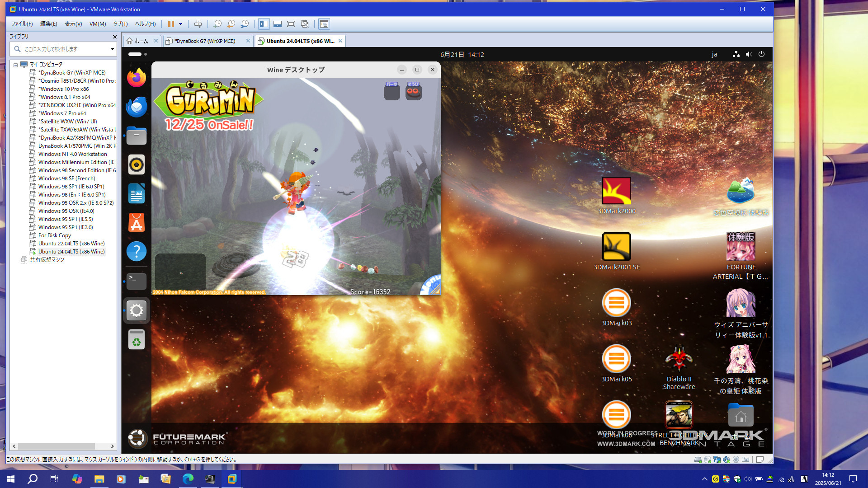Click library horizontal scrollbar left arrow
The height and width of the screenshot is (488, 868).
click(x=14, y=446)
